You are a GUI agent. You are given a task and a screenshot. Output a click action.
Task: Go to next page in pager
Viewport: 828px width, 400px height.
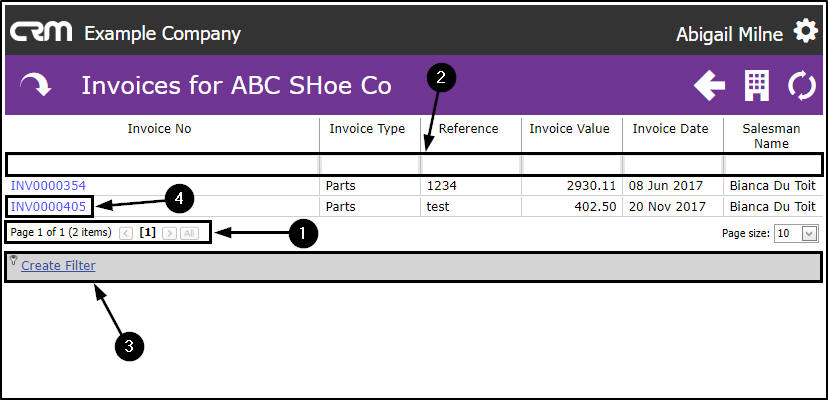[169, 233]
